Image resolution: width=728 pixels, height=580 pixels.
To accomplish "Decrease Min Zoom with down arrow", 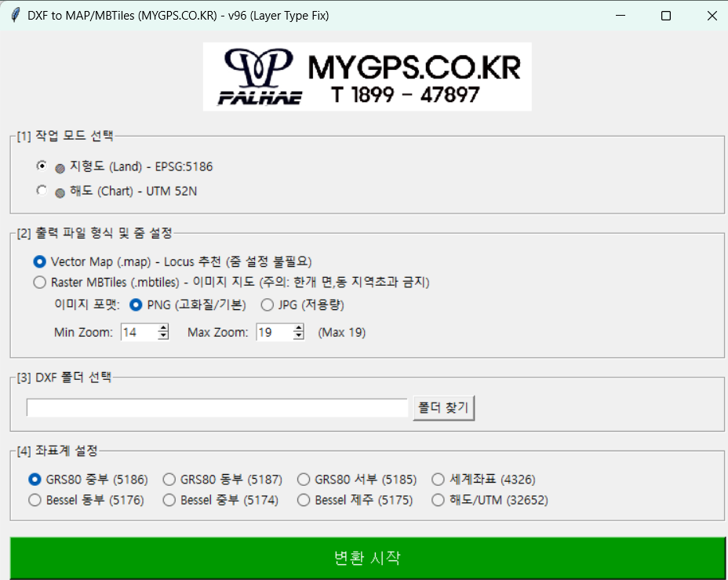I will coord(163,336).
